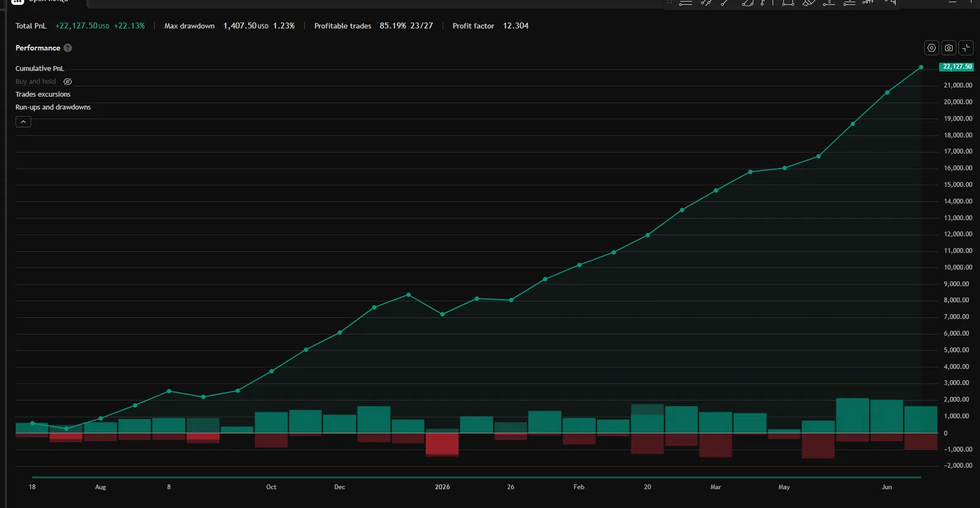Toggle Buy and hold visibility eye icon
This screenshot has width=980, height=508.
[x=68, y=82]
